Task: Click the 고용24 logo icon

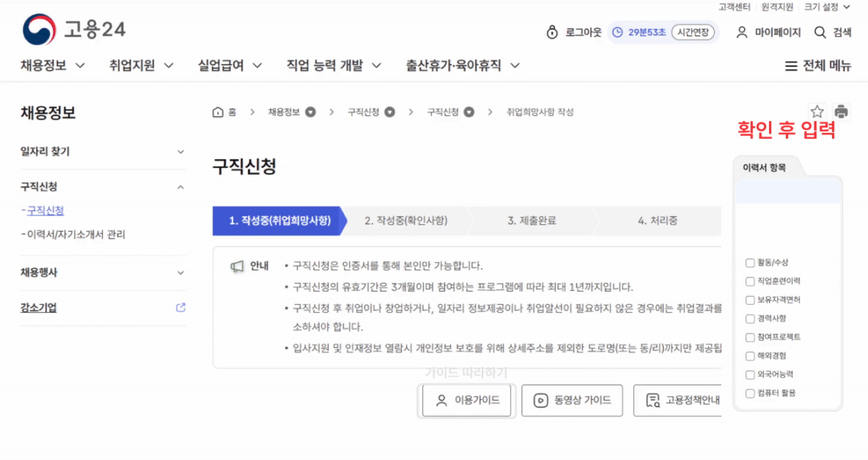Action: coord(39,30)
